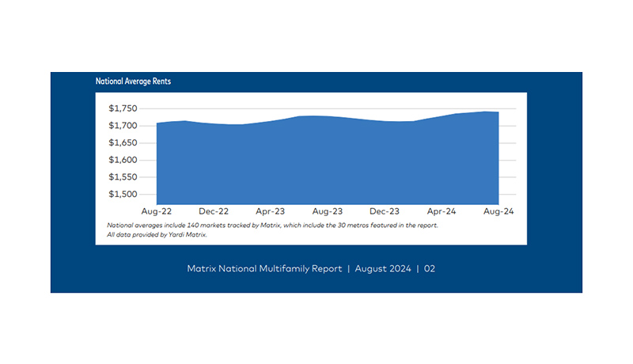Select the Aug-24 x-axis label
Screen dimensions: 633x364
(498, 213)
